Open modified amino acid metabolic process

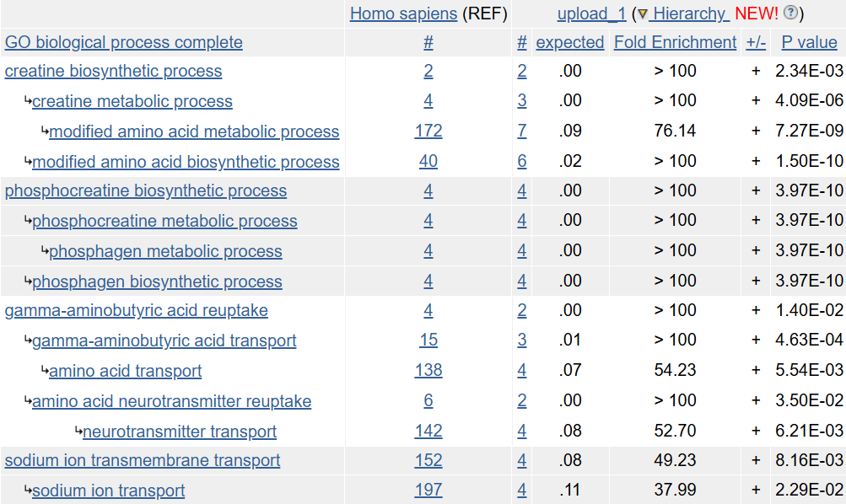(194, 131)
